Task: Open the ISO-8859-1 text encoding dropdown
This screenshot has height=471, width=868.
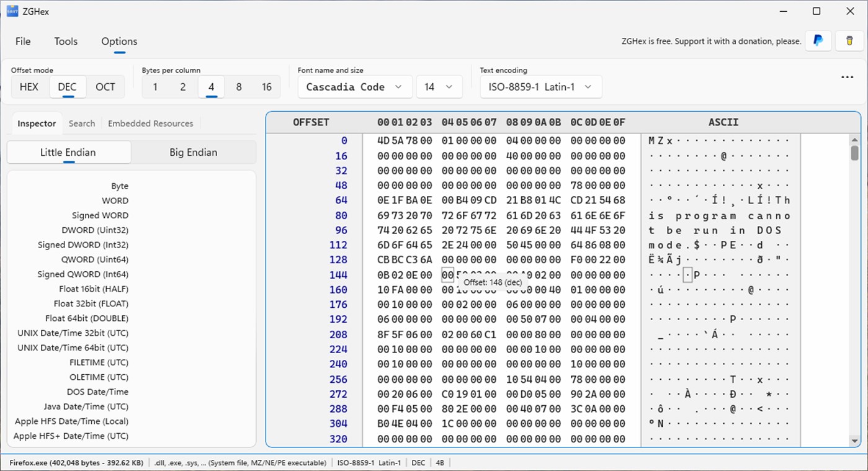Action: point(541,87)
